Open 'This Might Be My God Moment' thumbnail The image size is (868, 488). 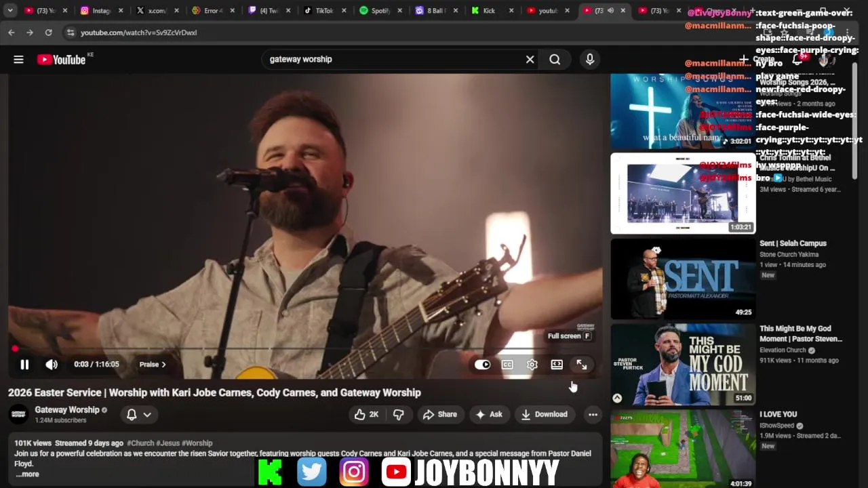point(683,364)
